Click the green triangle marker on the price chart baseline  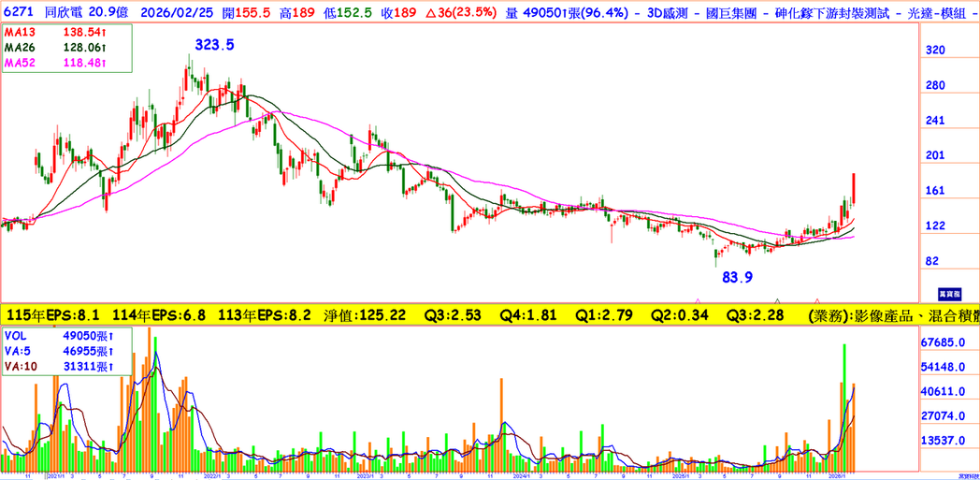pos(777,299)
